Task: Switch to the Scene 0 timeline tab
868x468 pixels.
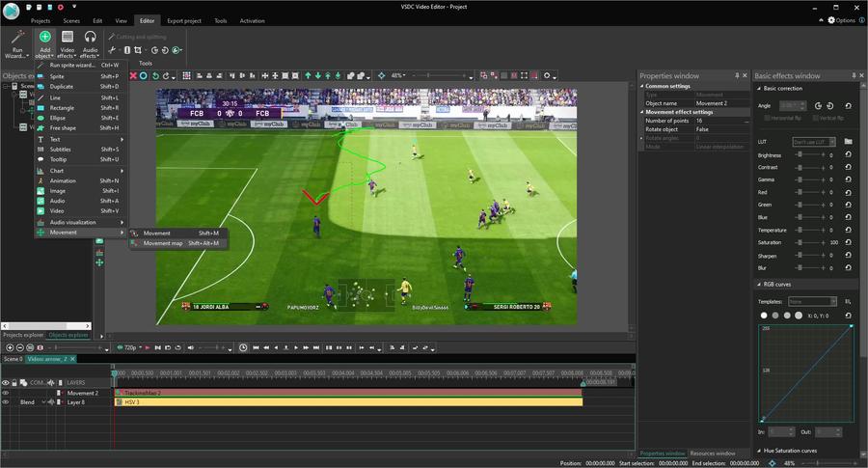Action: tap(14, 359)
